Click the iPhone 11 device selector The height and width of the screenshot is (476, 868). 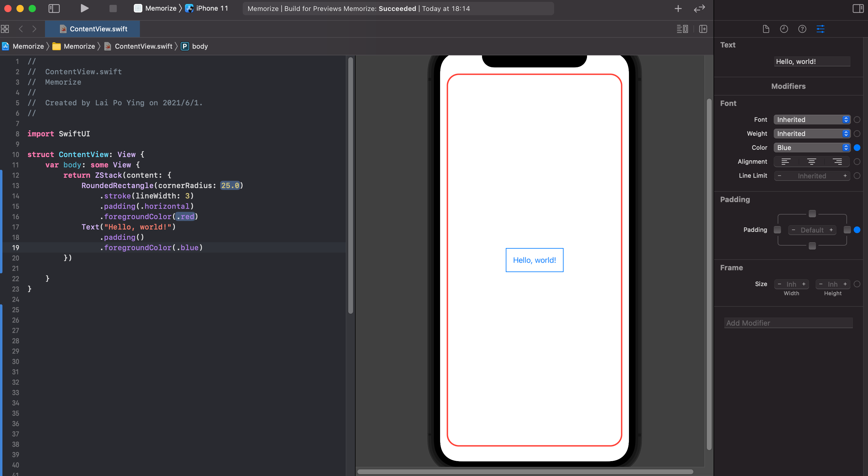coord(212,9)
